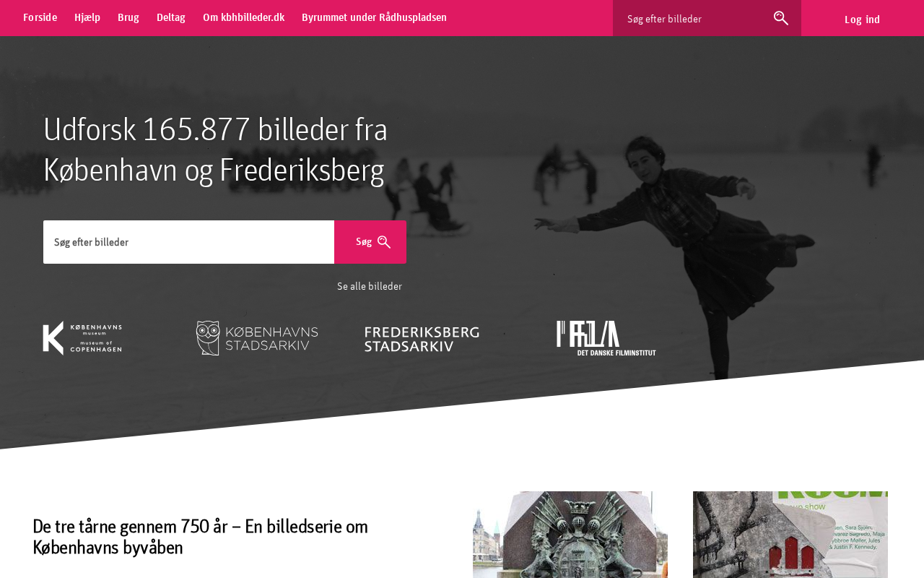Open the De tre tårne article heading

click(201, 537)
